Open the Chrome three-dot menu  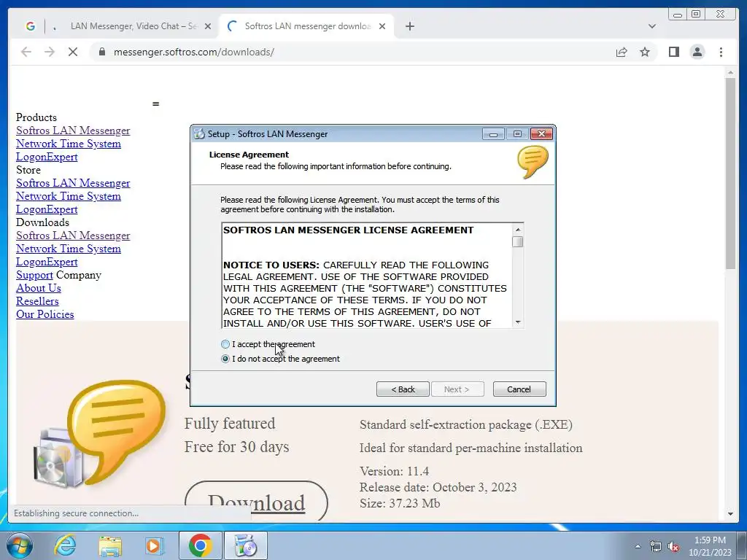721,52
